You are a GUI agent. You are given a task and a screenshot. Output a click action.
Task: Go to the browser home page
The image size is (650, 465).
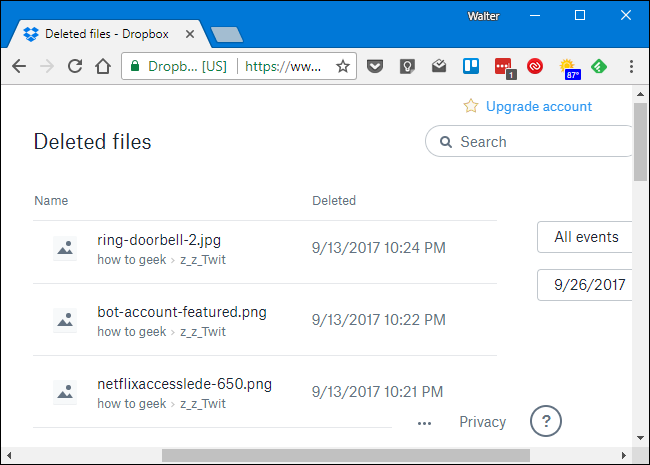click(102, 67)
